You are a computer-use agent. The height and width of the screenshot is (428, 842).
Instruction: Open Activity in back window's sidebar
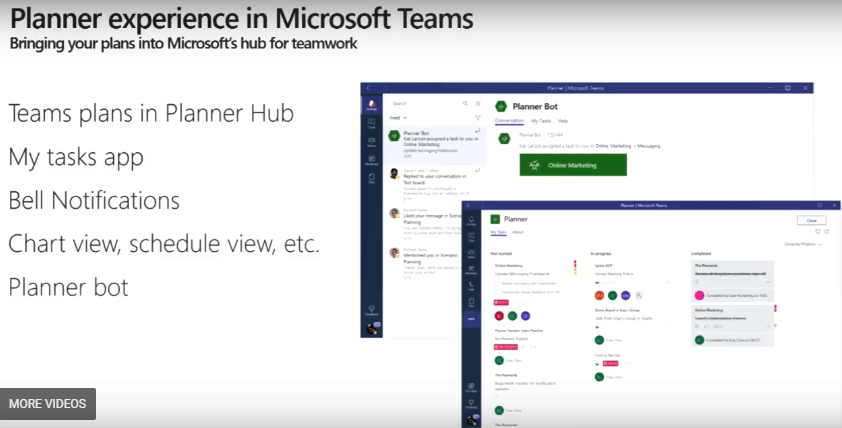372,105
